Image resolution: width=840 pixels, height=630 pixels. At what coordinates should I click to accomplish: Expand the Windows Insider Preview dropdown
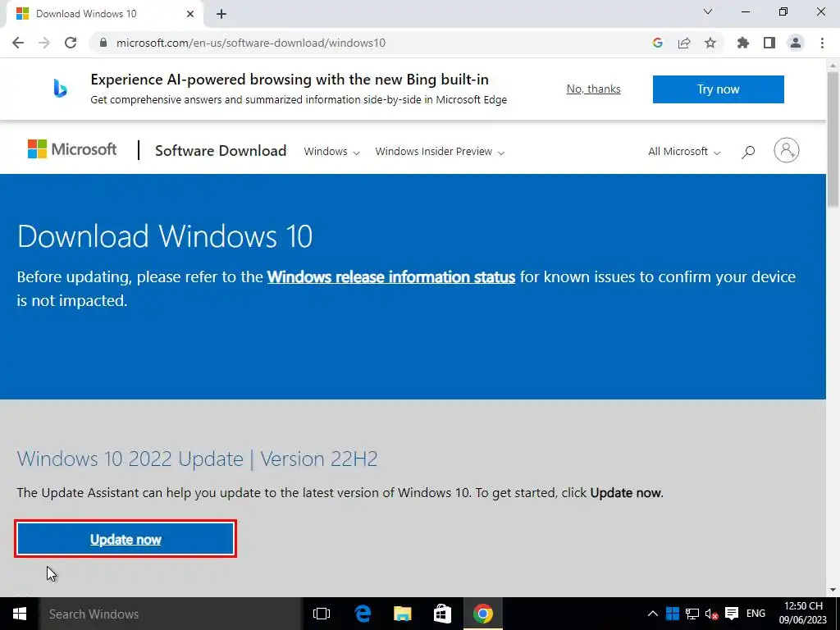pyautogui.click(x=440, y=152)
